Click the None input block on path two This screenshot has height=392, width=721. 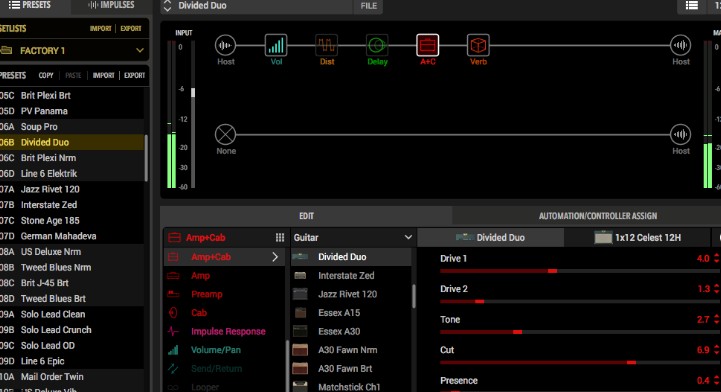[225, 135]
